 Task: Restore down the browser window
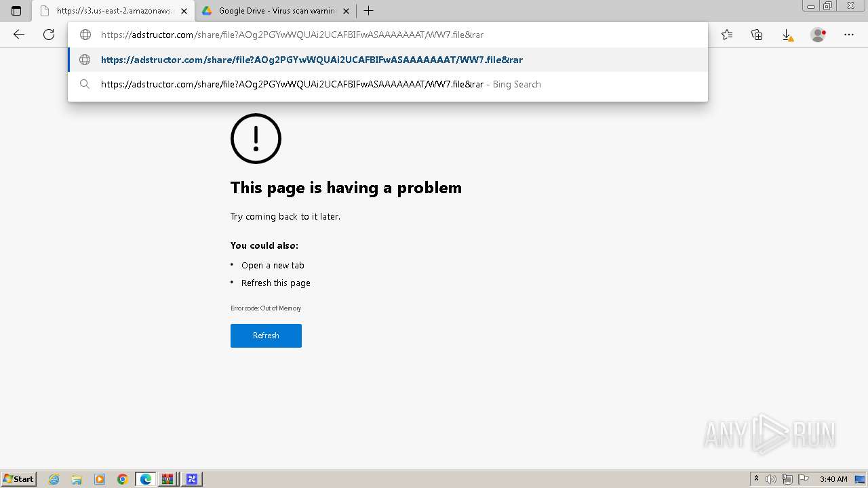(828, 6)
